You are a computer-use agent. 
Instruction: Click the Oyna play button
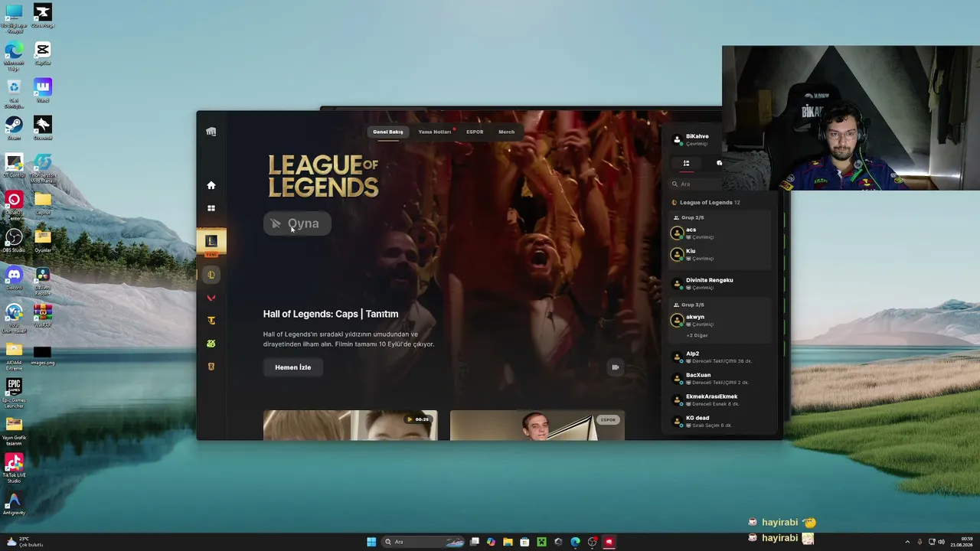(297, 223)
